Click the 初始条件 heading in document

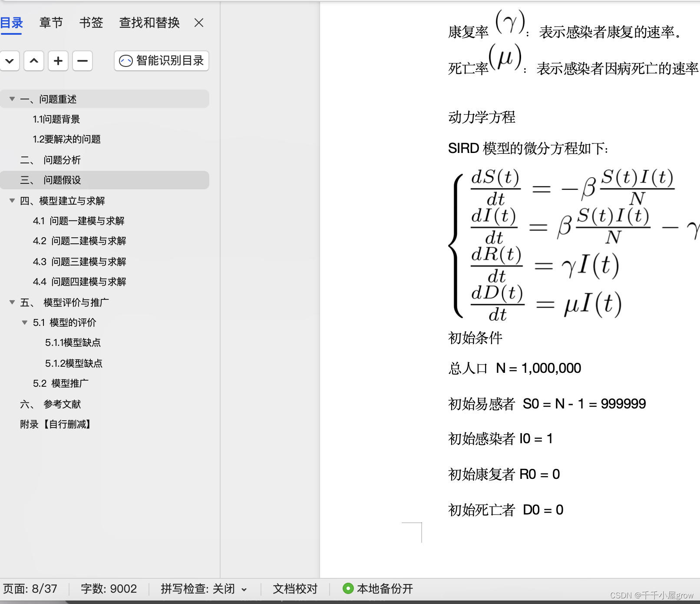point(475,338)
